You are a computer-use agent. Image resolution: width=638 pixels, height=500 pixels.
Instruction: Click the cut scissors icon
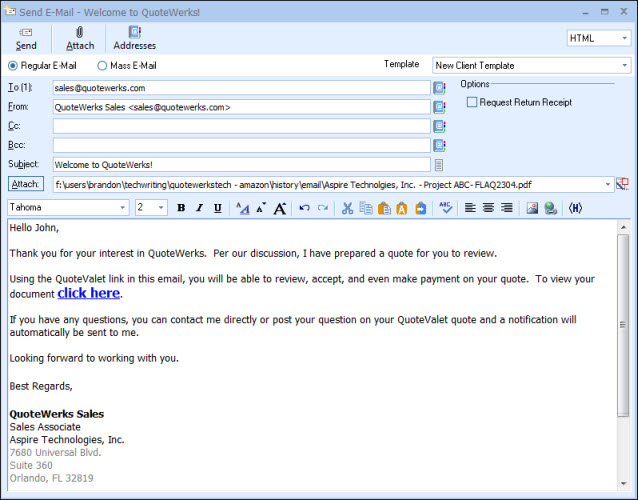click(347, 208)
